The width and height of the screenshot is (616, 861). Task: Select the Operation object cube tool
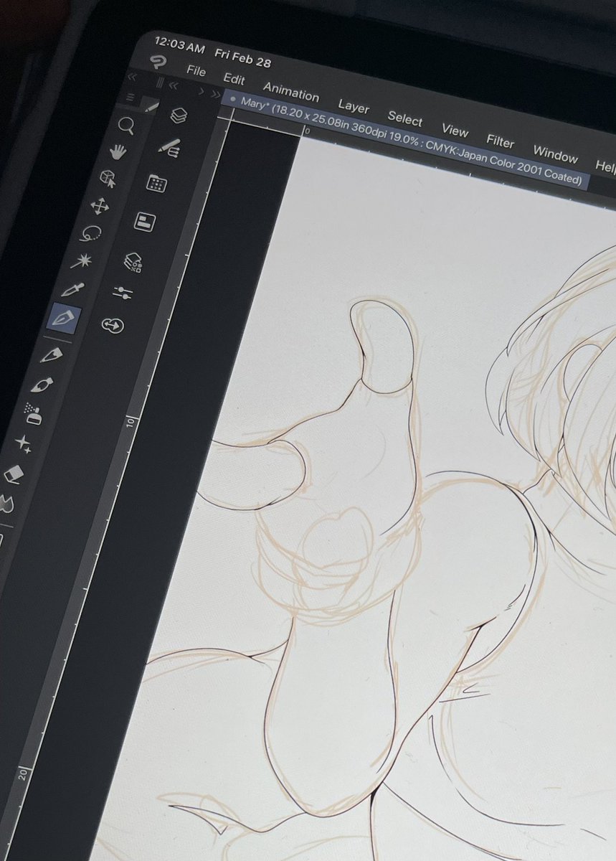[x=108, y=178]
